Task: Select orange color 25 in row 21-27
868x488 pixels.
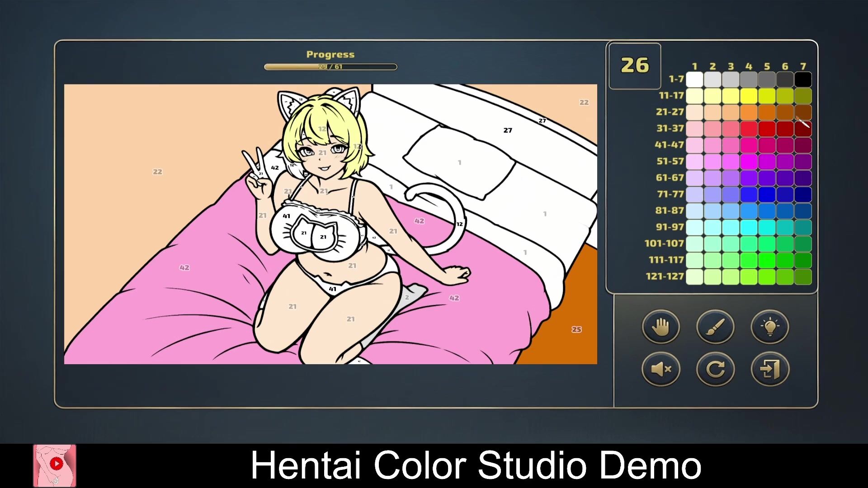Action: click(x=767, y=112)
